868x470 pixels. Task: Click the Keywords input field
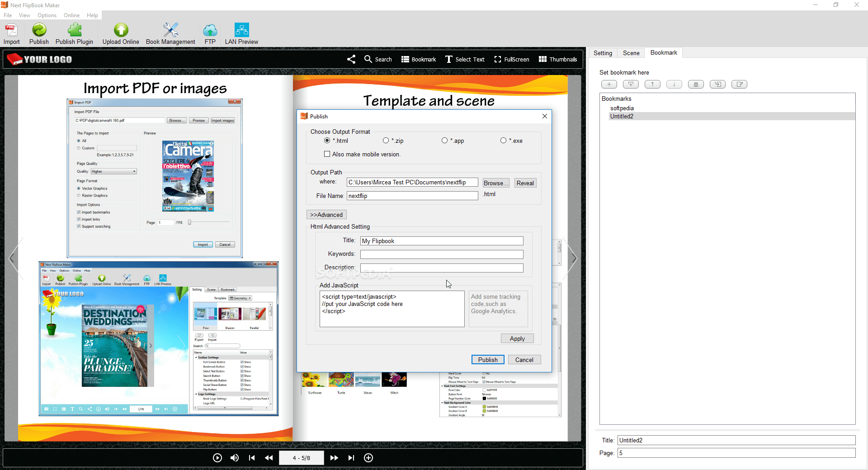point(442,254)
